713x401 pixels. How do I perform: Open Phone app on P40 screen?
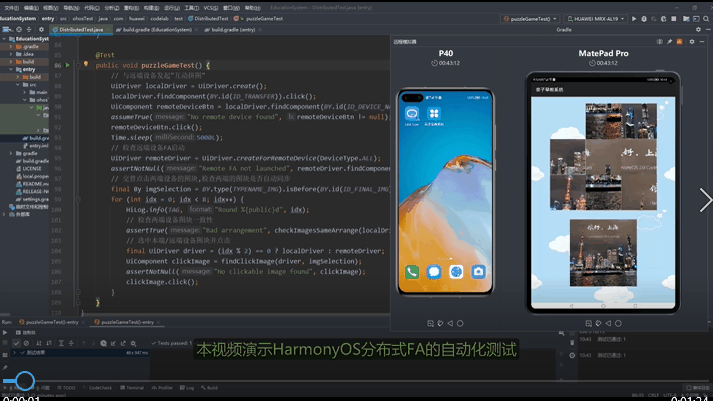point(412,272)
